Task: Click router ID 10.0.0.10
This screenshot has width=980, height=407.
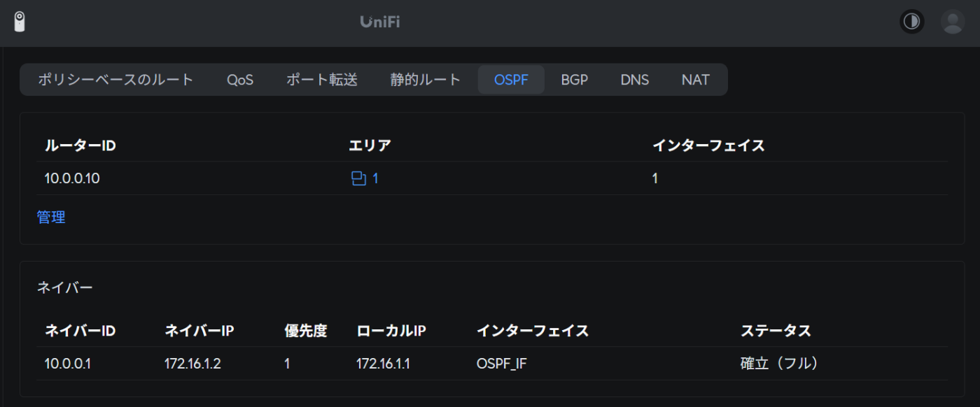Action: coord(72,178)
